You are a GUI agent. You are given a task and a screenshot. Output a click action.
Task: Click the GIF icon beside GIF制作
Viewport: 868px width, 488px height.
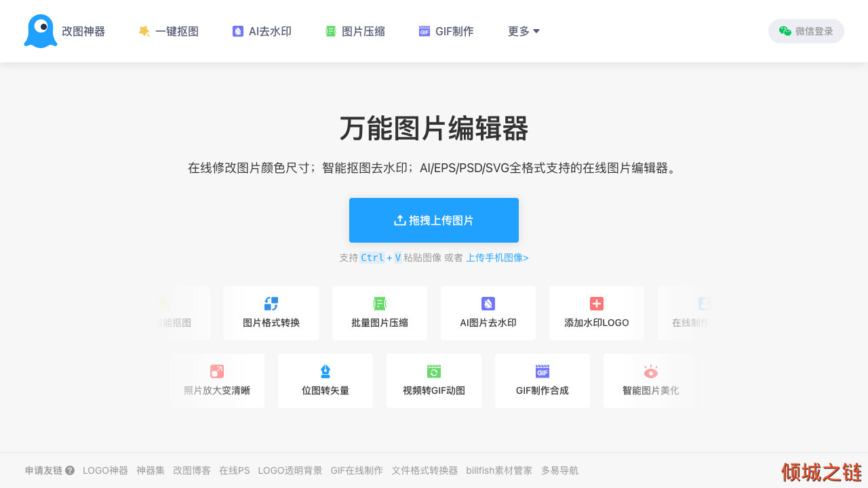click(x=425, y=31)
